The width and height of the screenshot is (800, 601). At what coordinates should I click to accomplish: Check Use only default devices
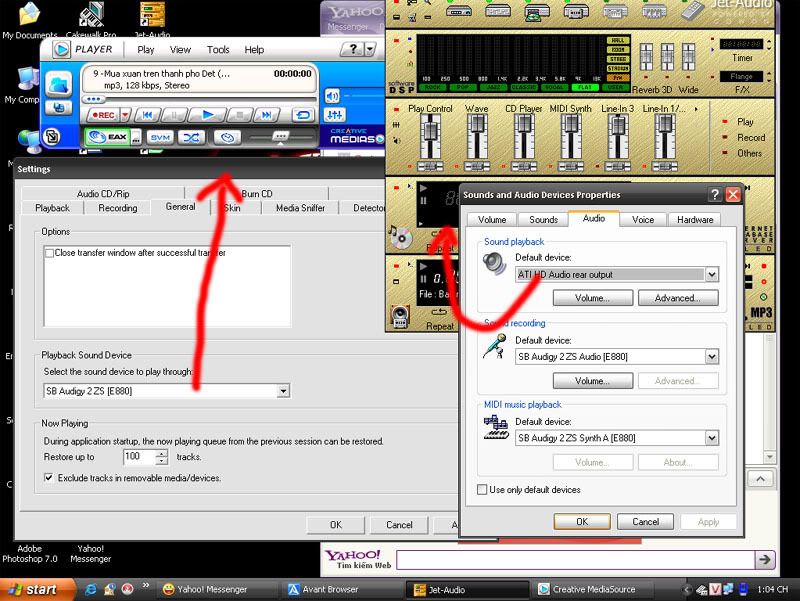tap(482, 489)
